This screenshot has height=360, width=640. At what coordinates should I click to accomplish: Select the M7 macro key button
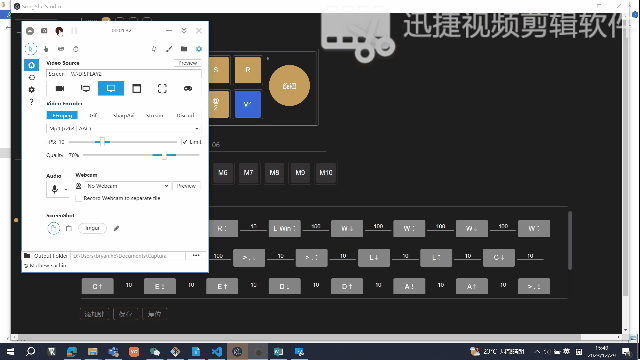pos(248,173)
